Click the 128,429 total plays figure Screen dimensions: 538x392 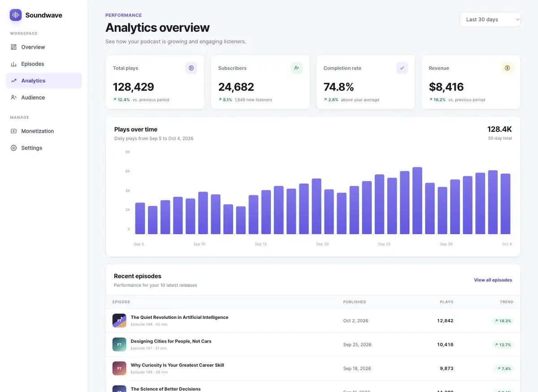click(134, 87)
